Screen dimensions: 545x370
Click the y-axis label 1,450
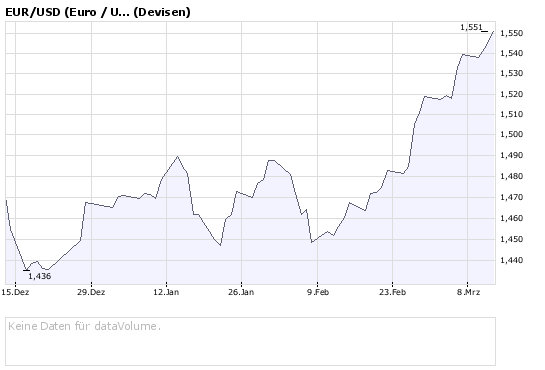click(511, 239)
